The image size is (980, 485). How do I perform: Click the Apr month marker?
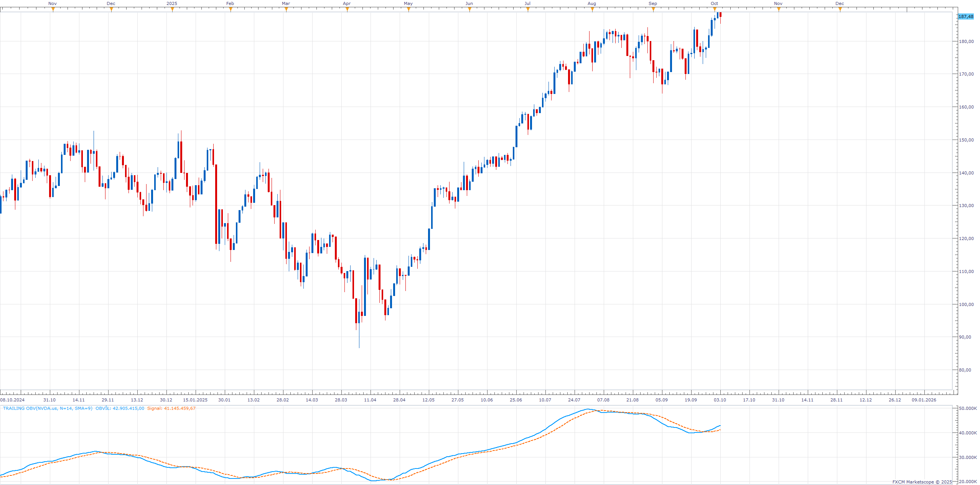(x=347, y=3)
